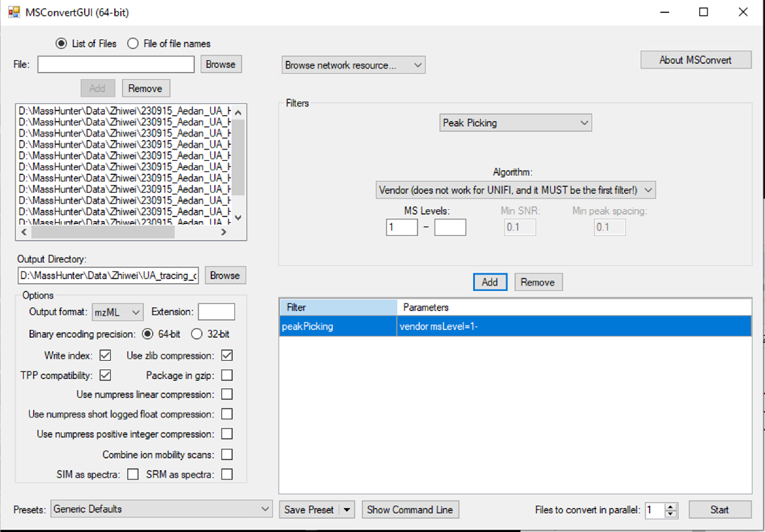The height and width of the screenshot is (532, 765).
Task: Click the Output Directory path field
Action: [108, 275]
